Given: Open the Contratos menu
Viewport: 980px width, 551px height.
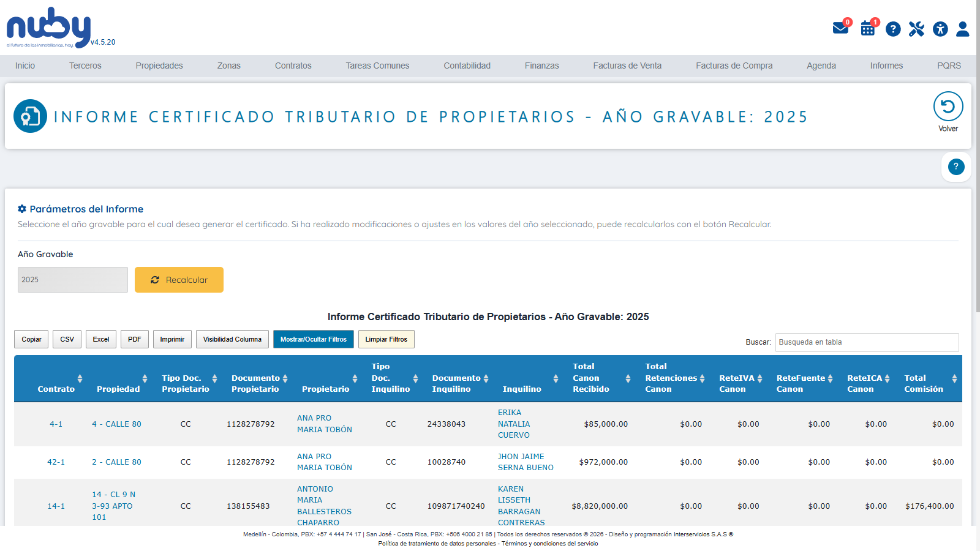Looking at the screenshot, I should pos(293,66).
